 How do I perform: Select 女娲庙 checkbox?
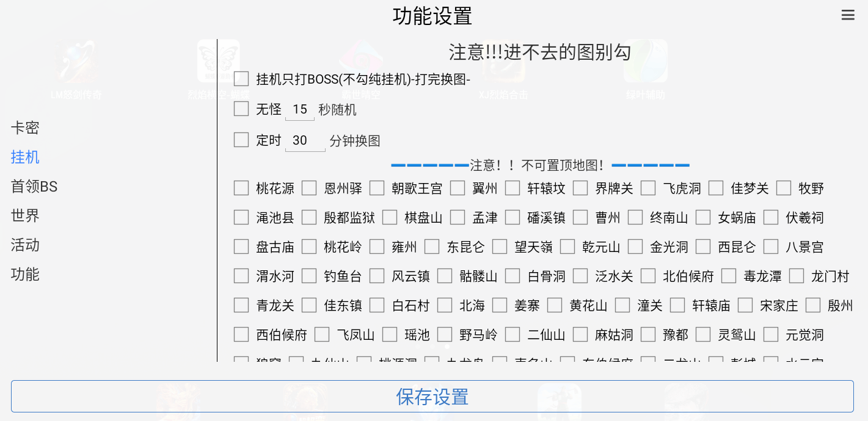[x=703, y=217]
